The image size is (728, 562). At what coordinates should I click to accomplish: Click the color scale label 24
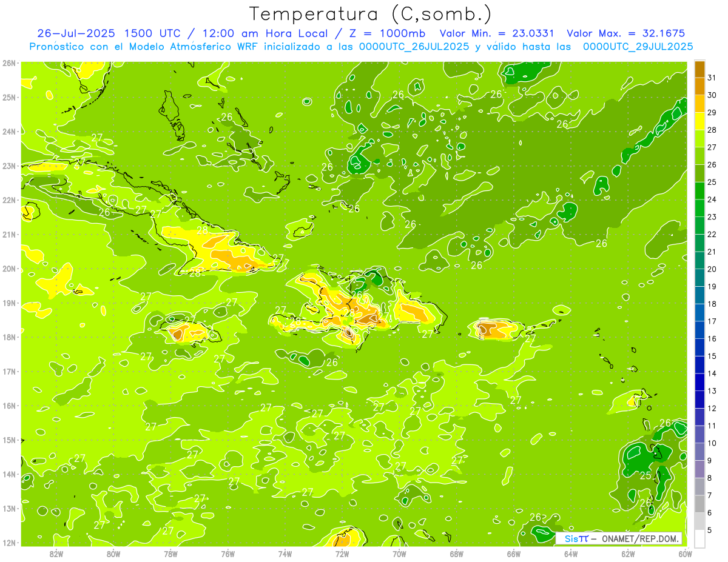point(712,199)
